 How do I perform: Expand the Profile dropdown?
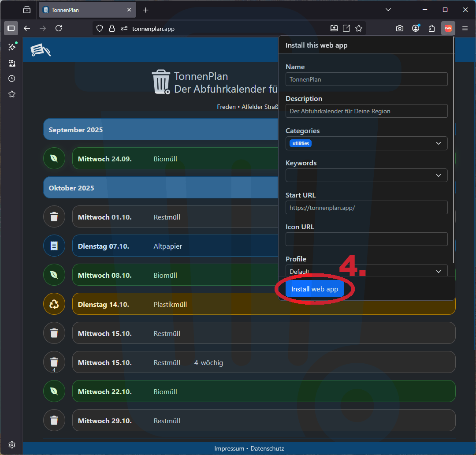click(438, 271)
